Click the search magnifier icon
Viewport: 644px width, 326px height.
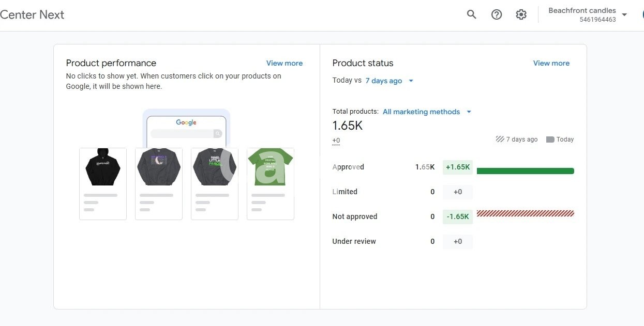click(471, 14)
